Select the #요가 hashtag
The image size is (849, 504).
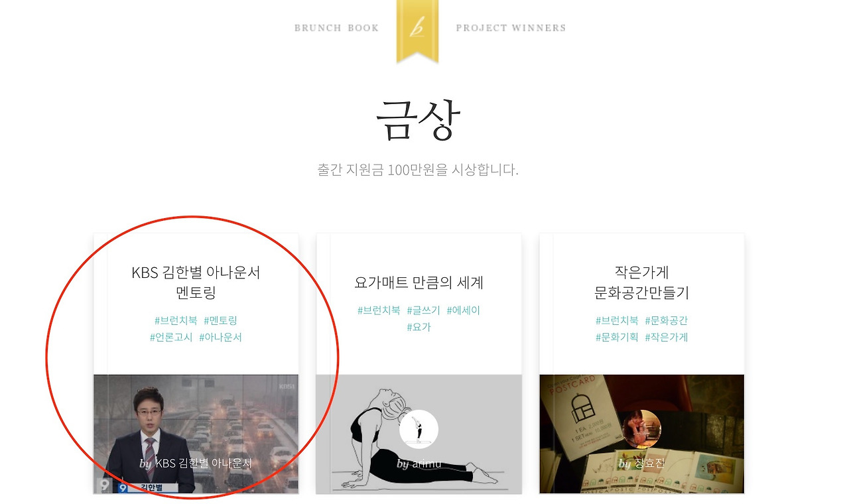pos(419,327)
